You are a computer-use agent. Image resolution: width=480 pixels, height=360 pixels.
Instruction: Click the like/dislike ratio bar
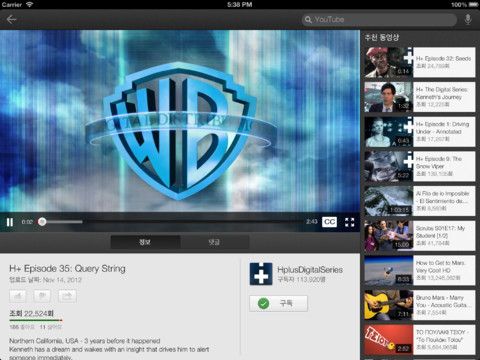pos(36,320)
